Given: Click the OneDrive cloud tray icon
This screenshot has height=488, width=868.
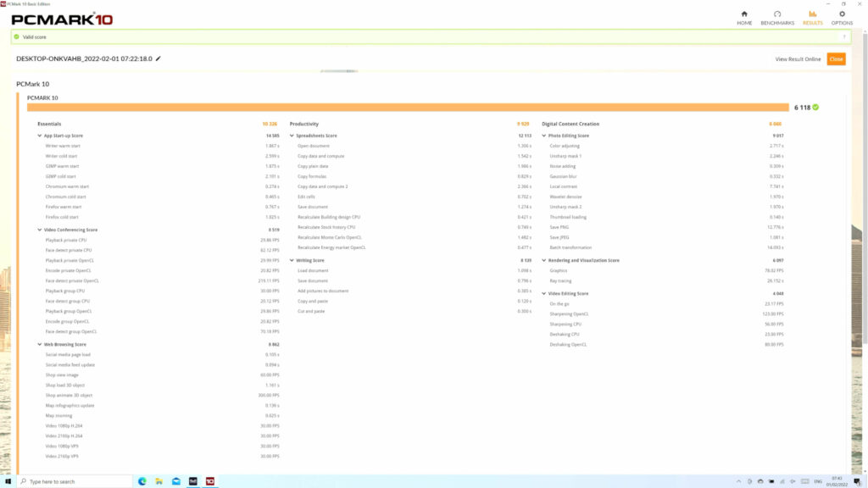Looking at the screenshot, I should tap(760, 481).
